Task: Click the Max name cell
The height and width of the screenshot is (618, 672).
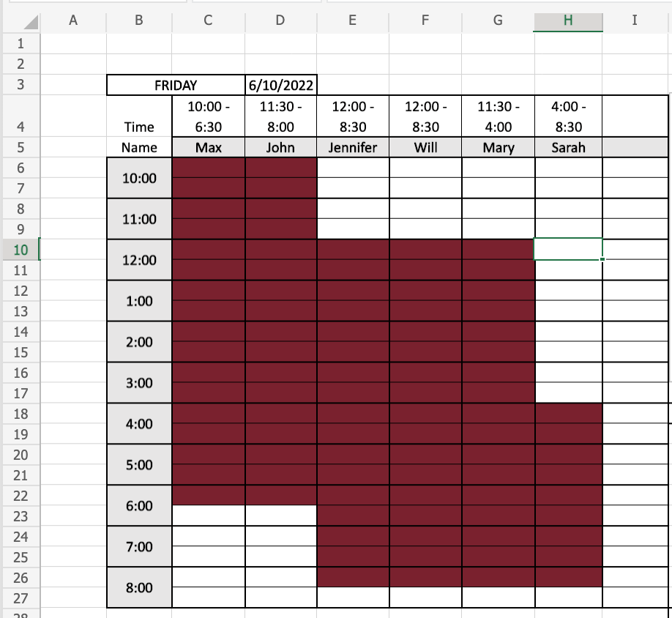Action: [209, 147]
